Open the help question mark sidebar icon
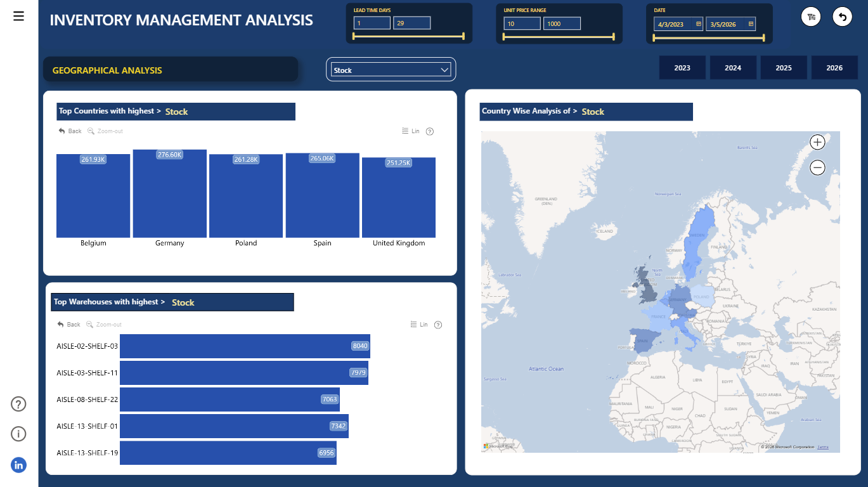The height and width of the screenshot is (487, 868). pyautogui.click(x=18, y=404)
